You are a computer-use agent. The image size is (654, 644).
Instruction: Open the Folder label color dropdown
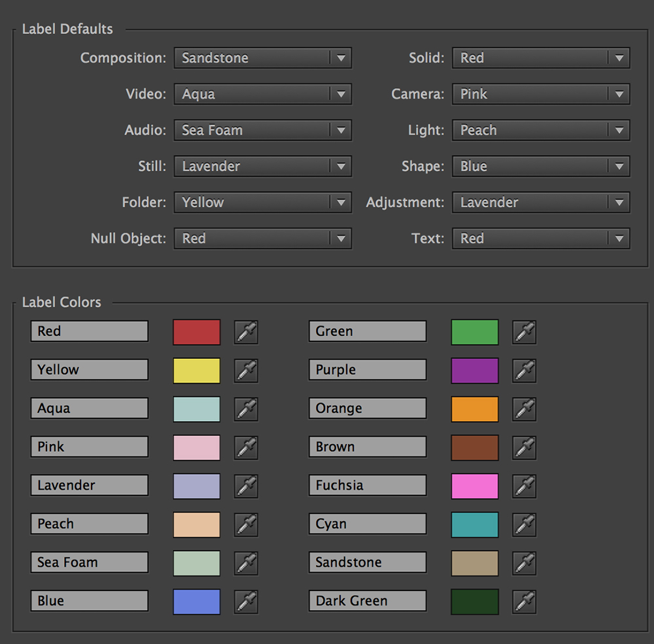(262, 203)
